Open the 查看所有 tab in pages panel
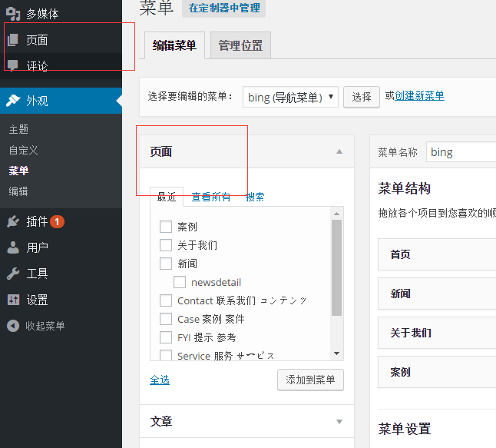The image size is (496, 448). click(211, 197)
